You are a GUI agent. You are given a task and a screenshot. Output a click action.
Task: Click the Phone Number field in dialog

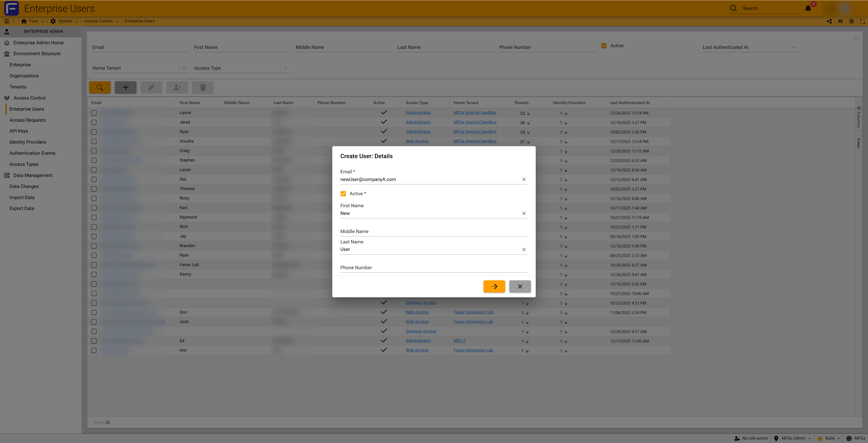[x=434, y=268]
